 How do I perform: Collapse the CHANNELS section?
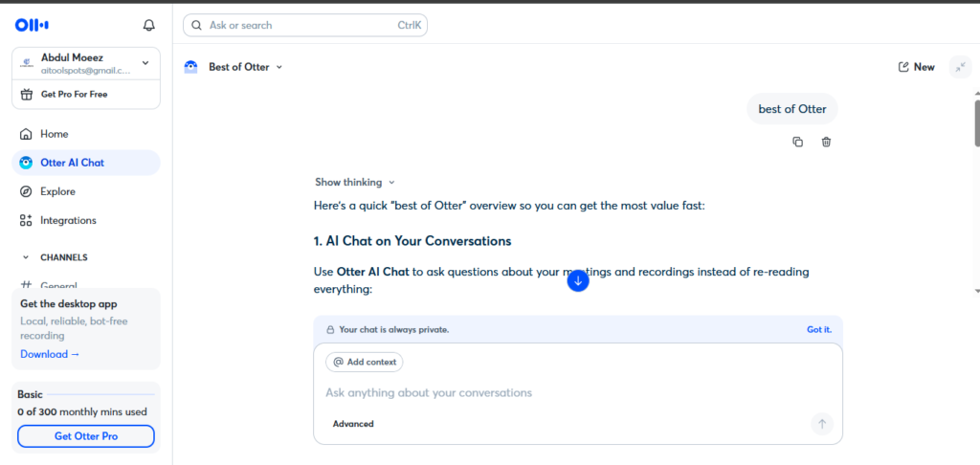point(26,257)
